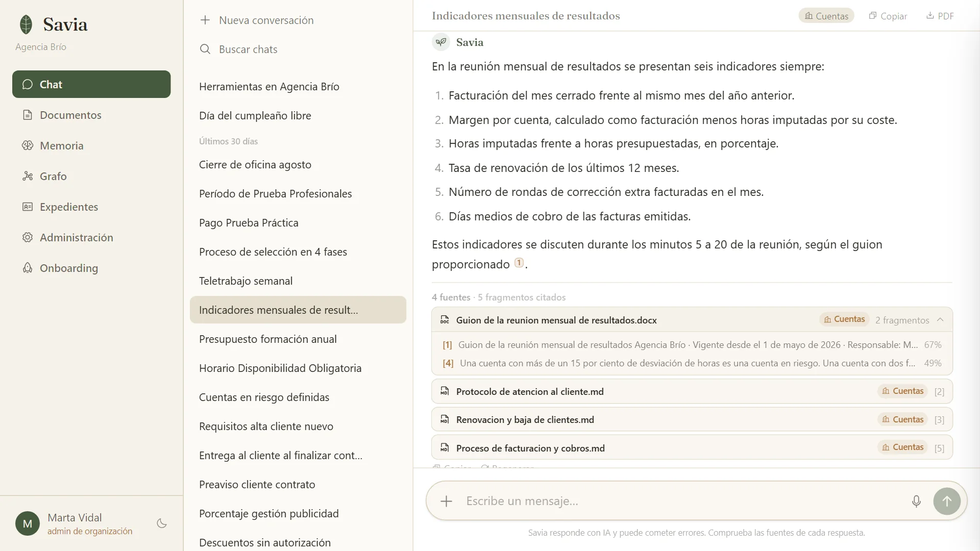Screen dimensions: 980x551
Task: Click the plus icon for new conversation
Action: (x=205, y=20)
